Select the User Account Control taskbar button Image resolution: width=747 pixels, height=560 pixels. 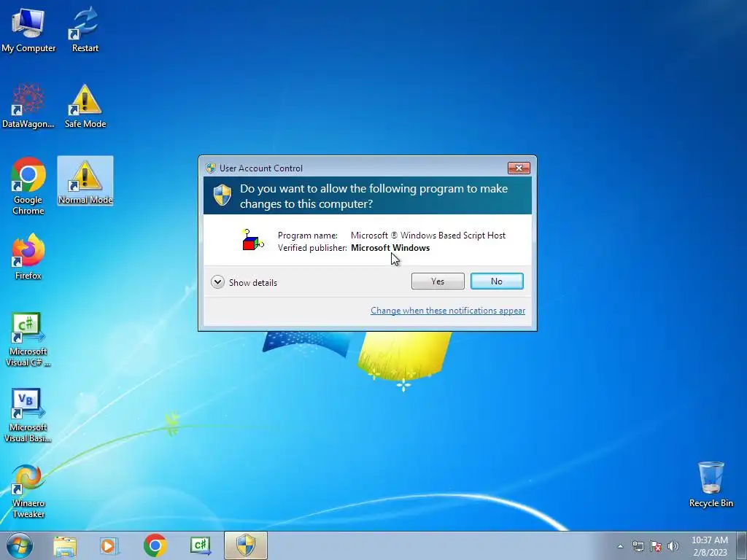246,545
